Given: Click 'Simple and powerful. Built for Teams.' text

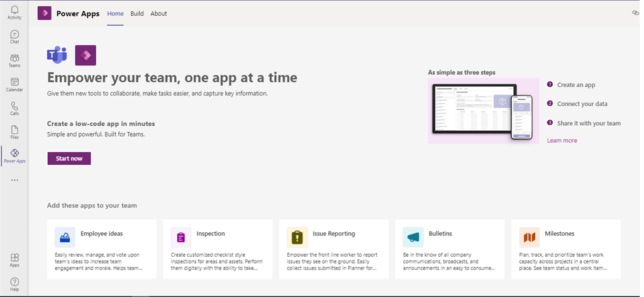Looking at the screenshot, I should (x=96, y=134).
